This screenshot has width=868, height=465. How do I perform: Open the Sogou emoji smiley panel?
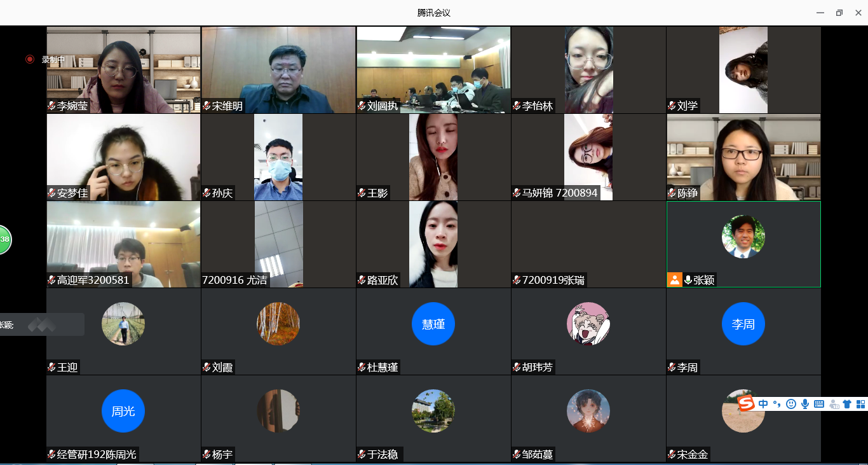point(791,404)
